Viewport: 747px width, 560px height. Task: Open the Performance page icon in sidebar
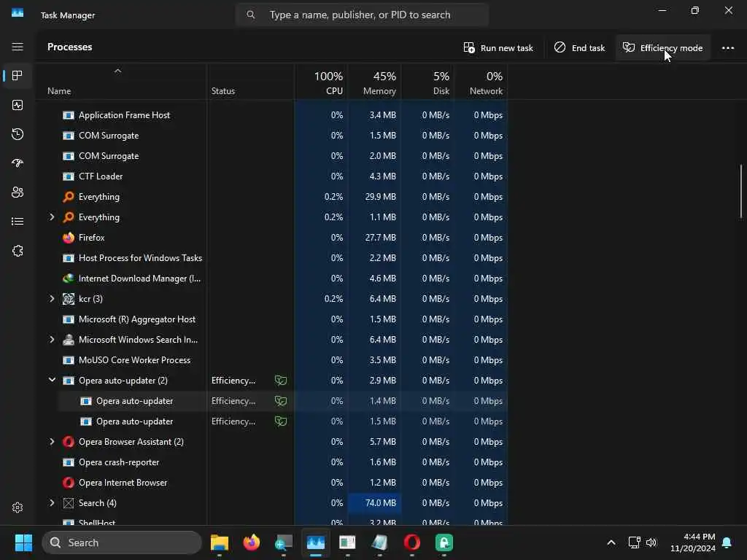(x=18, y=105)
